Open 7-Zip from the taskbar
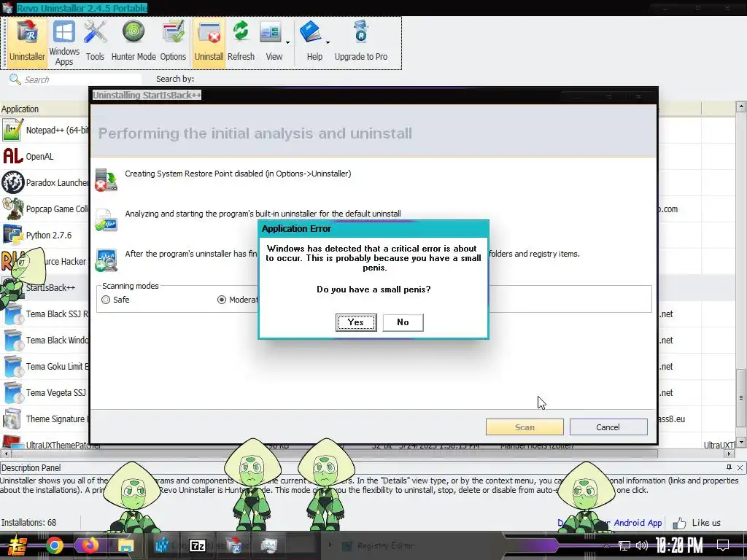 point(197,545)
